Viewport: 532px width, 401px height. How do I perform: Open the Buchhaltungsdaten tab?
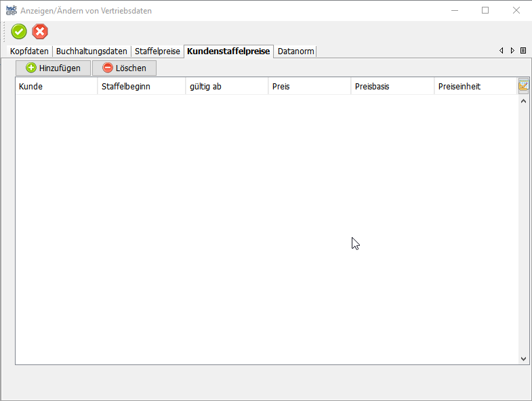tap(91, 51)
